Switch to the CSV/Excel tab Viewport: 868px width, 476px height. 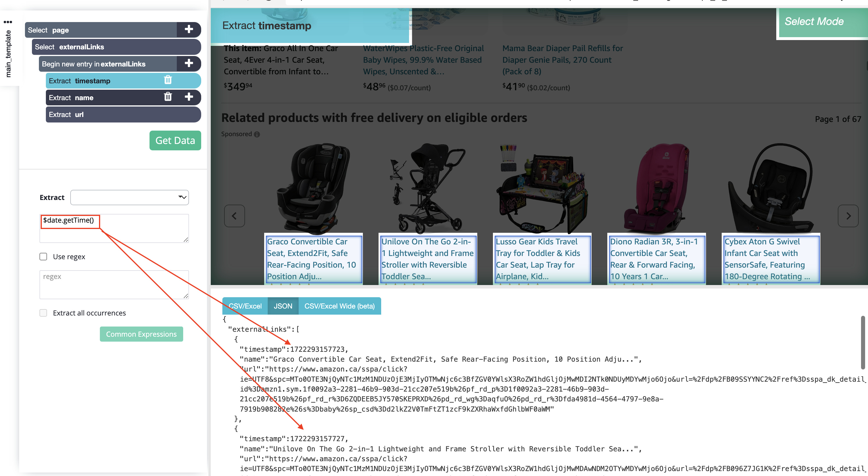[245, 306]
